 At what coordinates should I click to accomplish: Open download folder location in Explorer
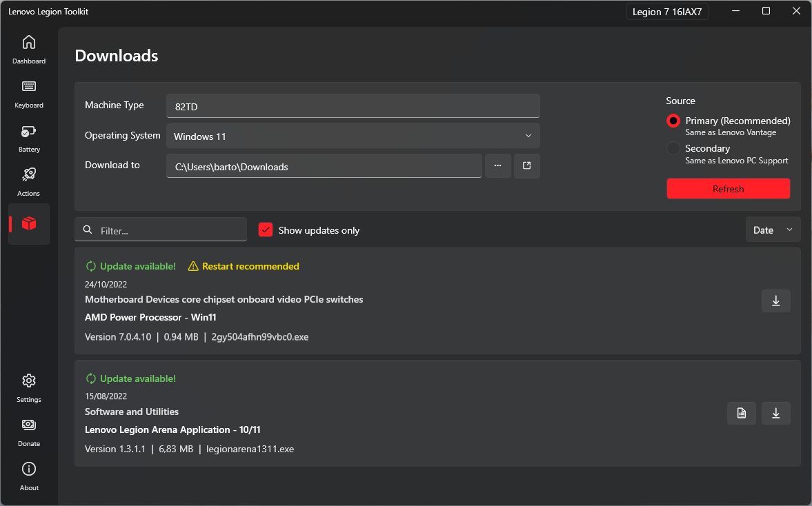pos(526,165)
